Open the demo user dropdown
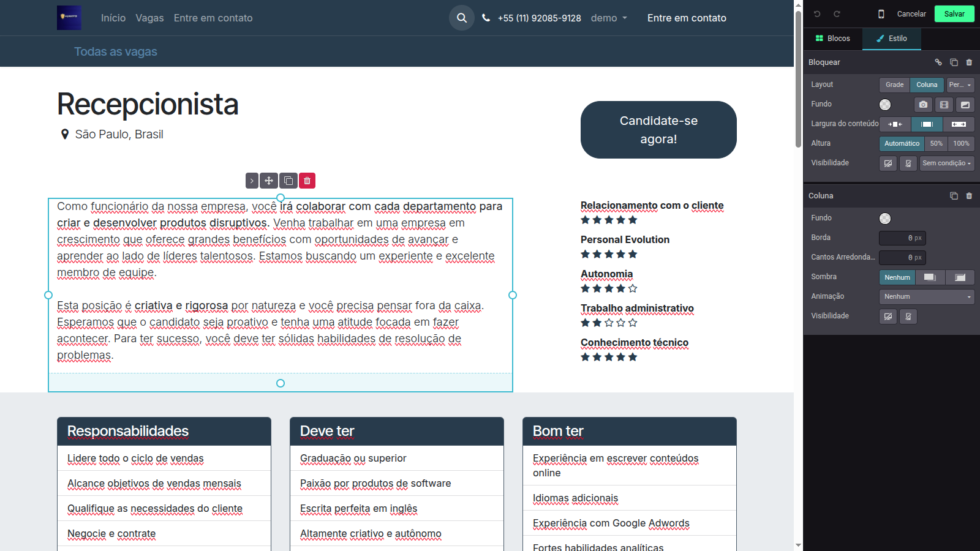Viewport: 980px width, 551px height. pyautogui.click(x=609, y=18)
